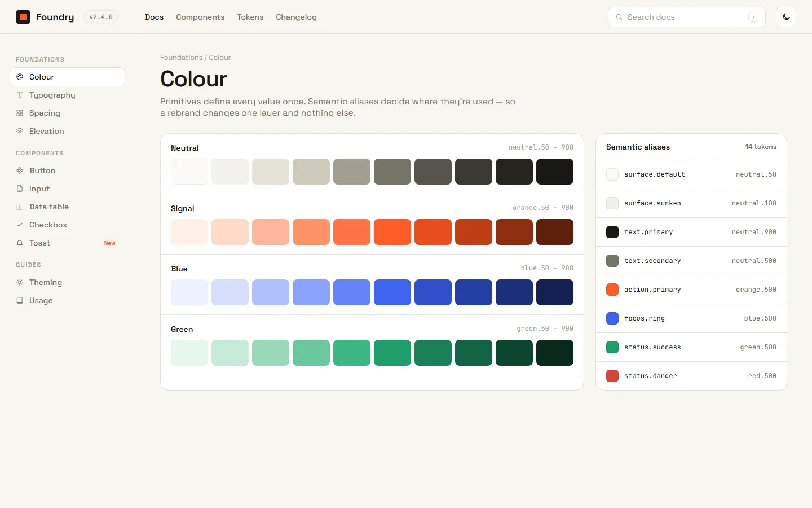Click the Button component sidebar icon
Image resolution: width=812 pixels, height=508 pixels.
tap(20, 170)
